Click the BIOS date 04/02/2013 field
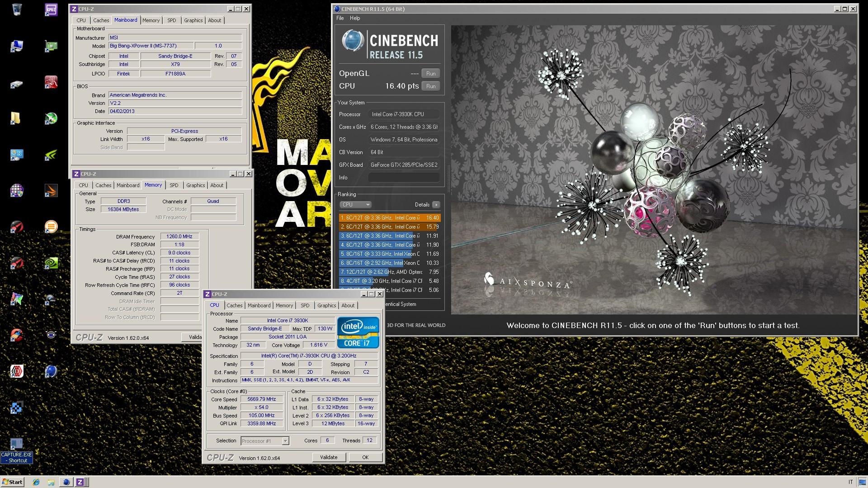The width and height of the screenshot is (868, 488). pyautogui.click(x=175, y=111)
